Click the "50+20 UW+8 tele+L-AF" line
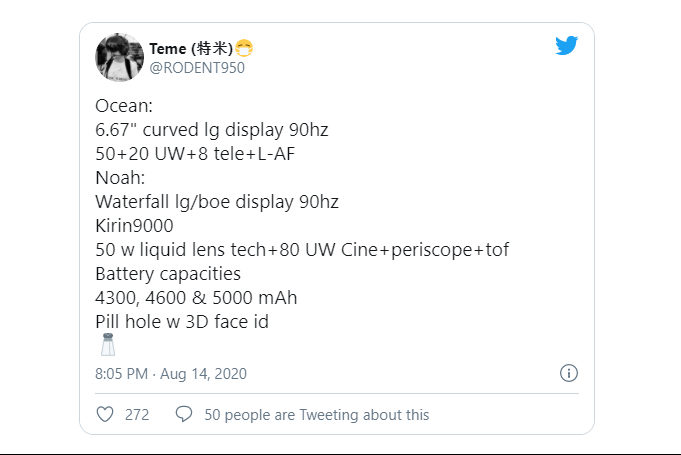Viewport: 681px width, 455px height. [x=197, y=154]
